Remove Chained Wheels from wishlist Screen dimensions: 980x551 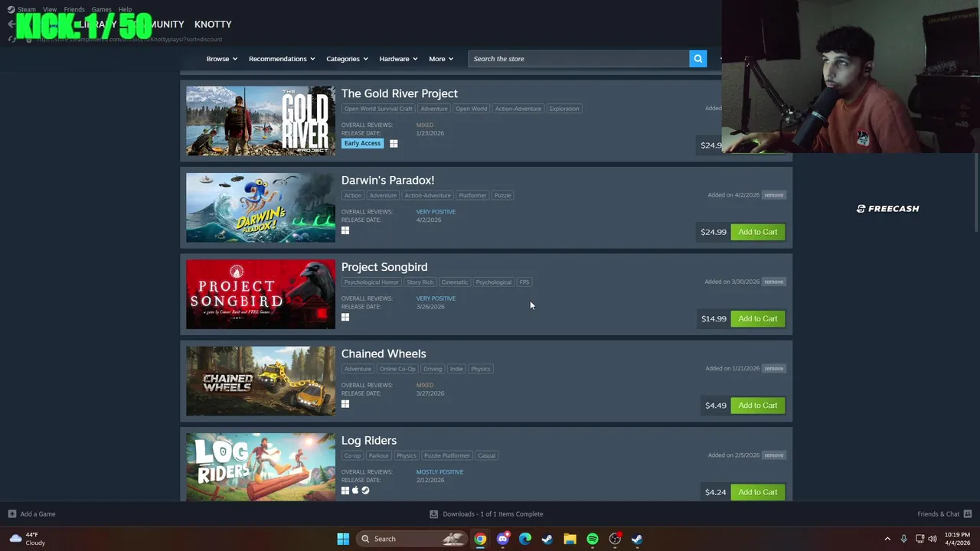(x=773, y=368)
